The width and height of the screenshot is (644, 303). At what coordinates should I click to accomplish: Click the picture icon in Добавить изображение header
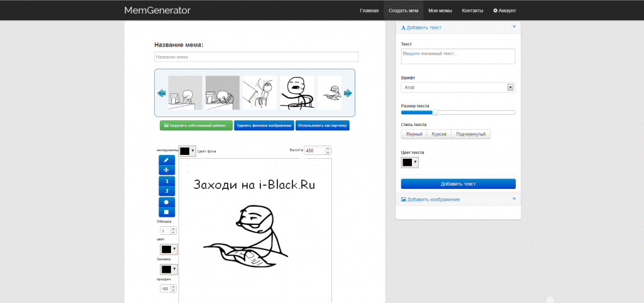point(403,200)
